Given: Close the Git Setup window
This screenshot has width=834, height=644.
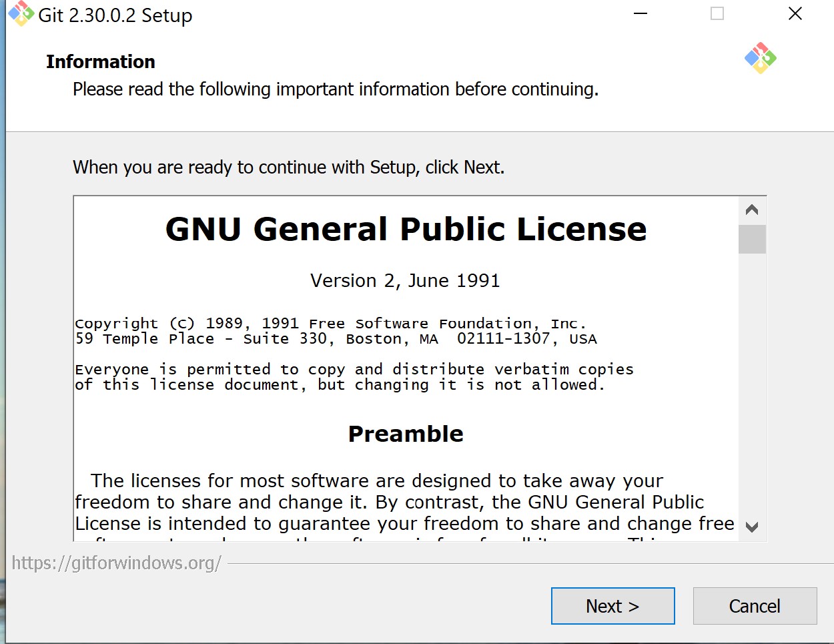Looking at the screenshot, I should (x=795, y=14).
